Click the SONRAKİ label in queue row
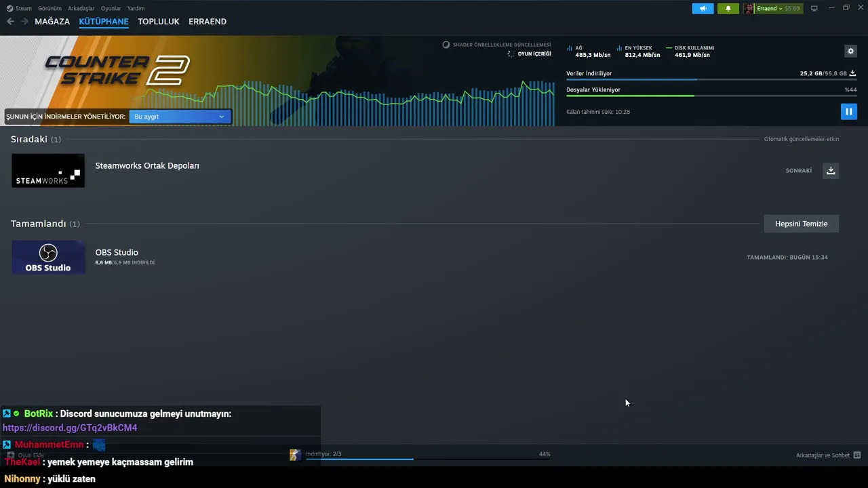This screenshot has height=488, width=868. pyautogui.click(x=799, y=171)
